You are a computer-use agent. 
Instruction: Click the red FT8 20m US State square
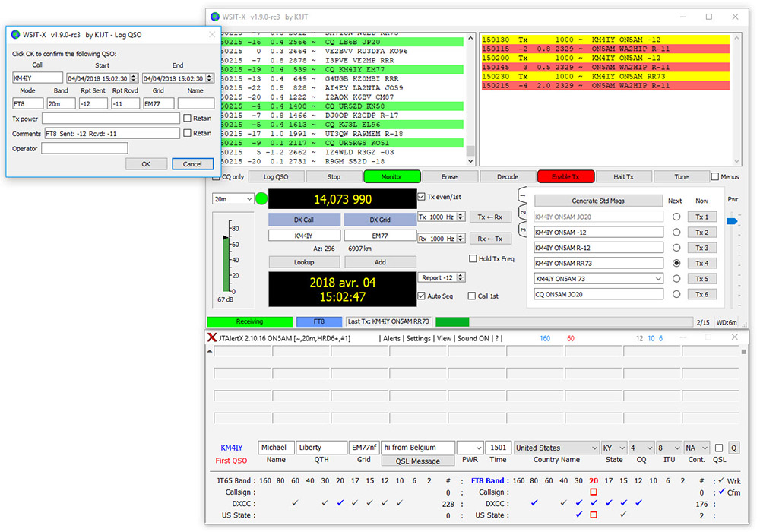[594, 515]
